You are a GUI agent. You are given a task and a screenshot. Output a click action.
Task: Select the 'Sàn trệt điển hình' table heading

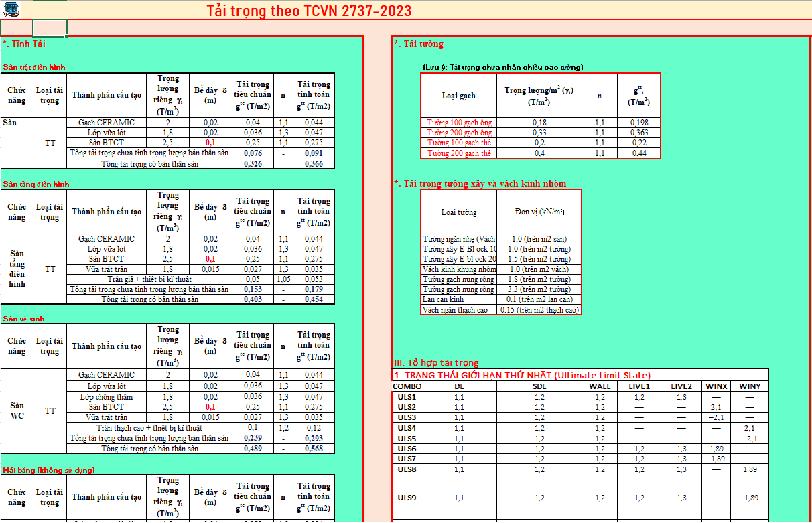click(34, 67)
